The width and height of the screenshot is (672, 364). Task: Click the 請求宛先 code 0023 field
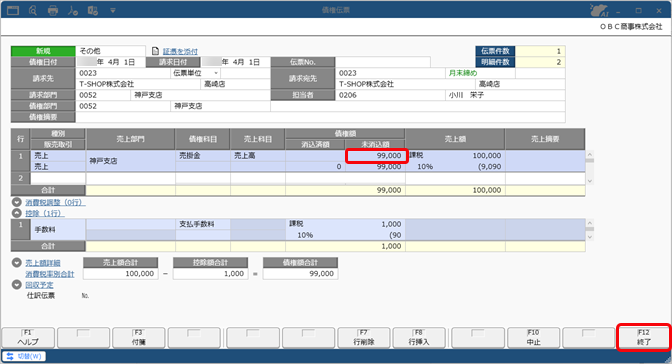click(x=390, y=73)
